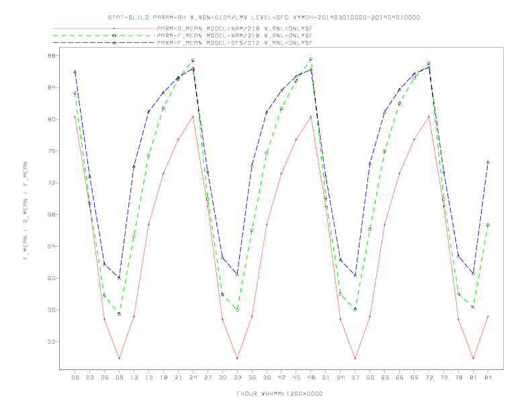The image size is (532, 411).
Task: Click x-axis tick label 21
Action: (178, 377)
